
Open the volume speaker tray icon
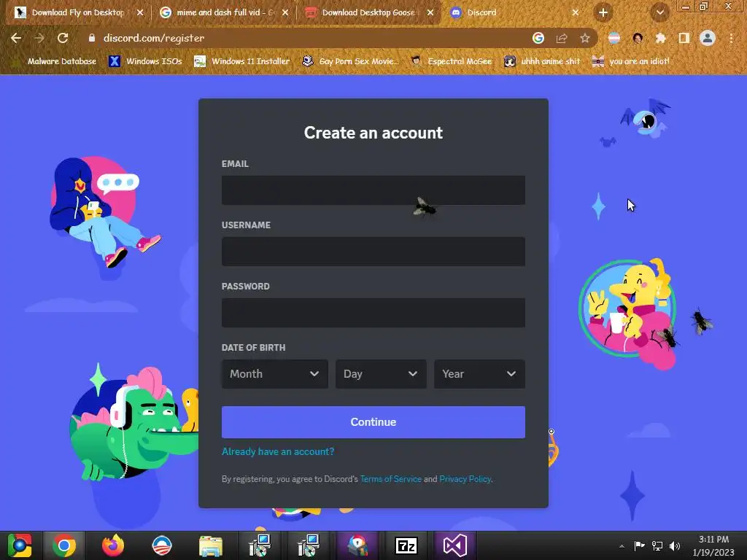[x=675, y=545]
